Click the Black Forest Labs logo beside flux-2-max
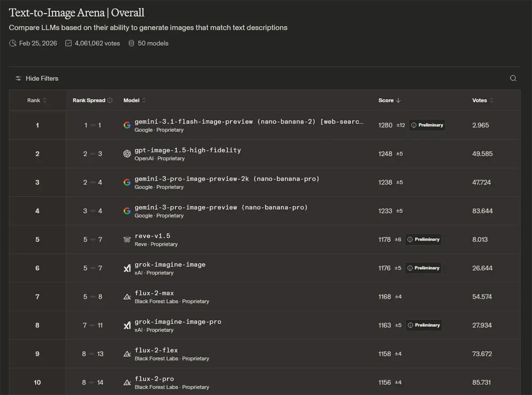Viewport: 532px width, 395px height. 127,297
